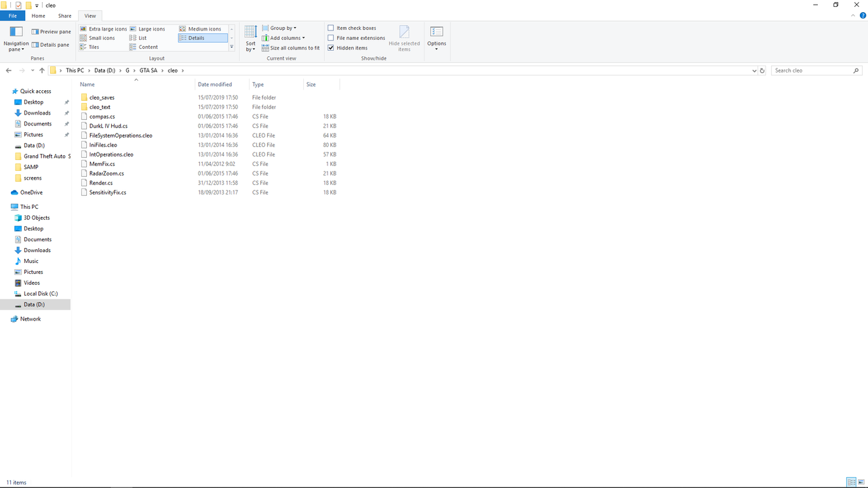Open the Add columns dropdown

coord(283,38)
